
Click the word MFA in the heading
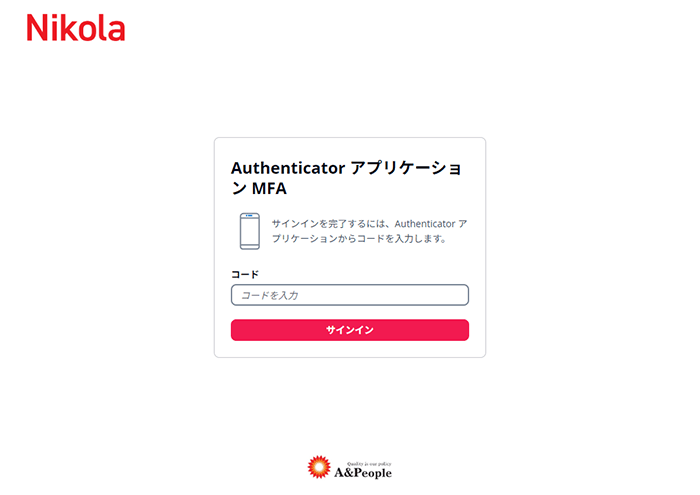click(269, 188)
